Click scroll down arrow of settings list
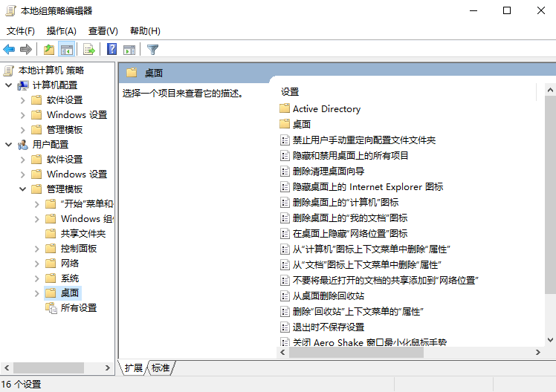 tap(550, 340)
